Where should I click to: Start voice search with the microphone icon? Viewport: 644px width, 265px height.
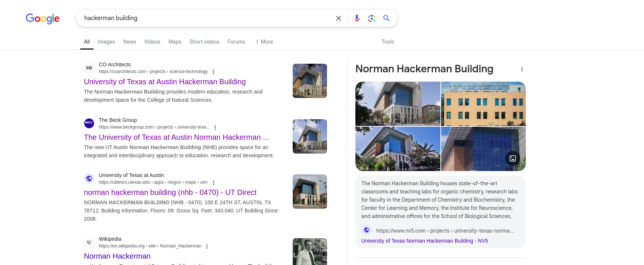[357, 18]
